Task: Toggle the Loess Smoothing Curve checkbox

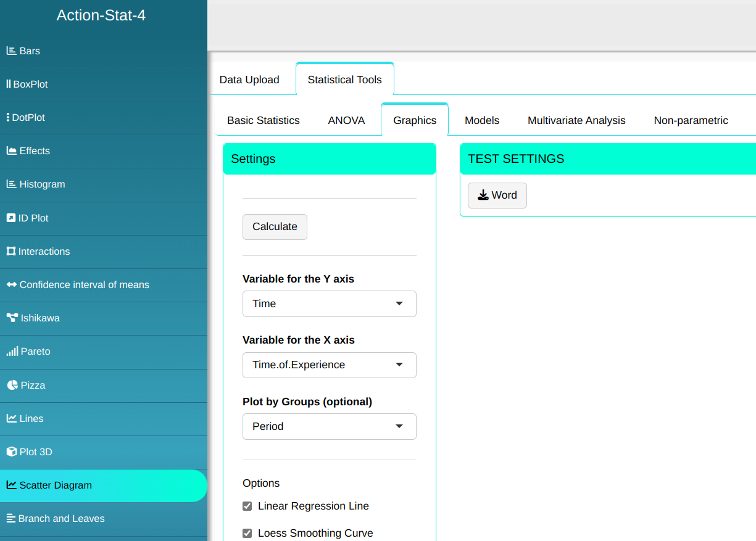Action: [247, 534]
